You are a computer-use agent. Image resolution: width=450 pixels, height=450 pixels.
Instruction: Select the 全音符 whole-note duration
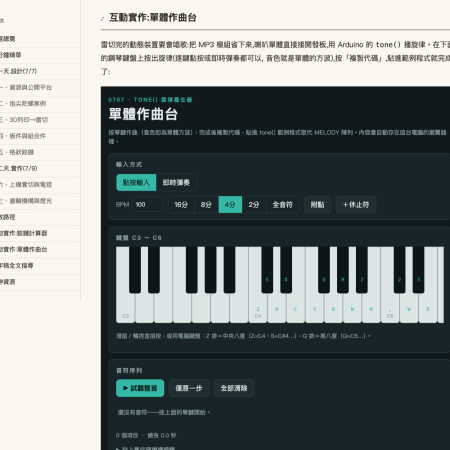pyautogui.click(x=283, y=204)
